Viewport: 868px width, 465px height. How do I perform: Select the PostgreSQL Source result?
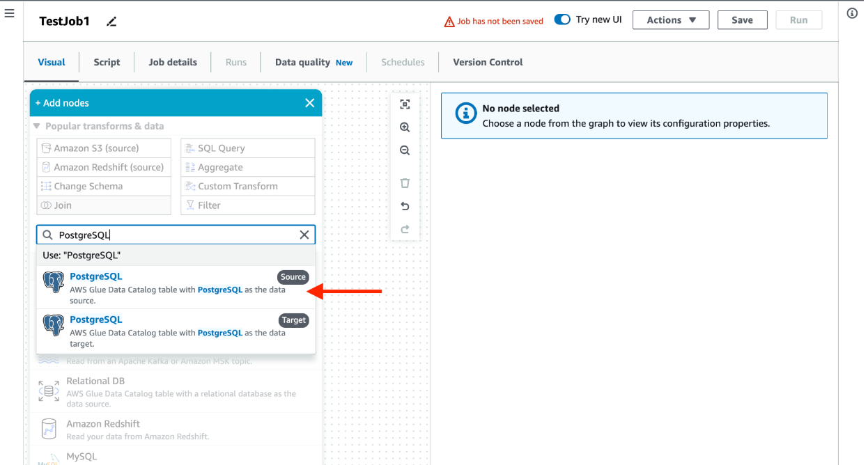[176, 287]
